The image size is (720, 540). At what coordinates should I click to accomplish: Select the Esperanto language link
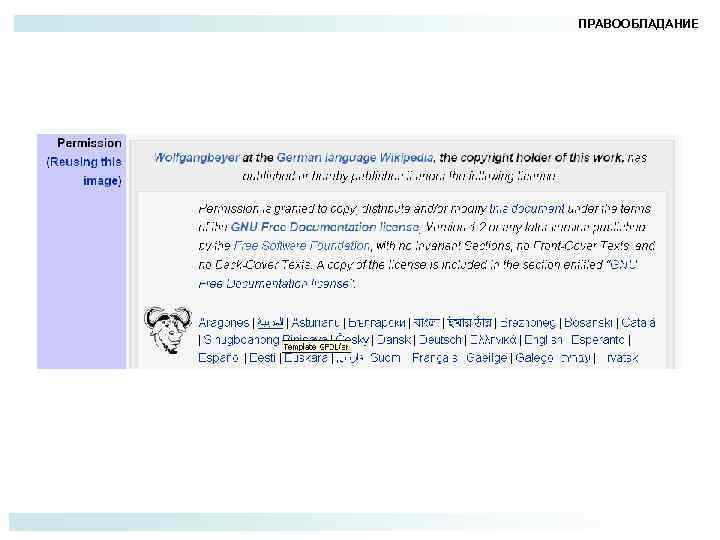click(x=597, y=340)
